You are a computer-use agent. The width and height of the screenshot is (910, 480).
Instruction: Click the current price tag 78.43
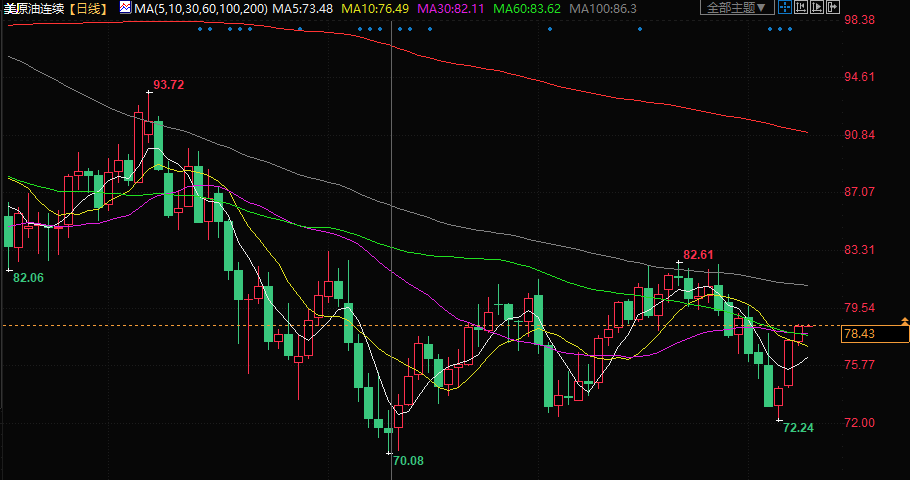point(858,334)
